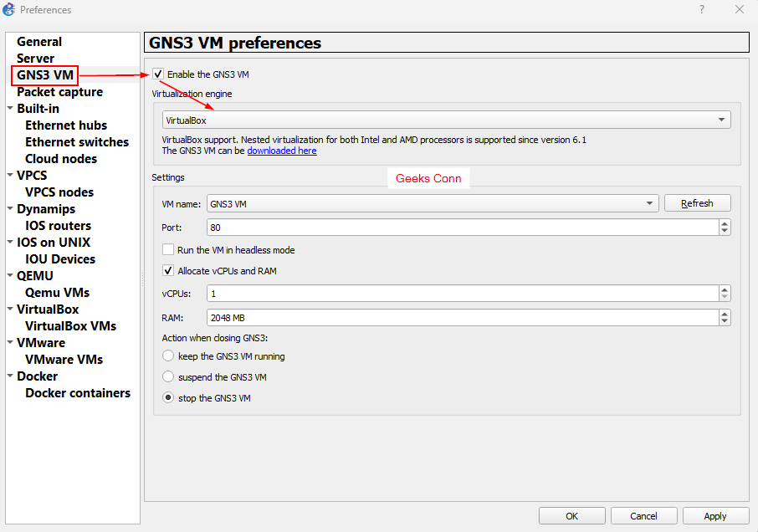Open the GNS3 application icon menu
Viewport: 758px width, 532px height.
click(x=9, y=9)
